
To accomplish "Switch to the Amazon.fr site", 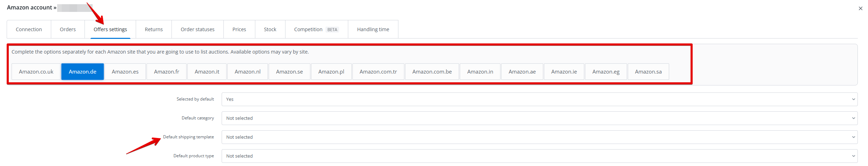I will pyautogui.click(x=167, y=72).
